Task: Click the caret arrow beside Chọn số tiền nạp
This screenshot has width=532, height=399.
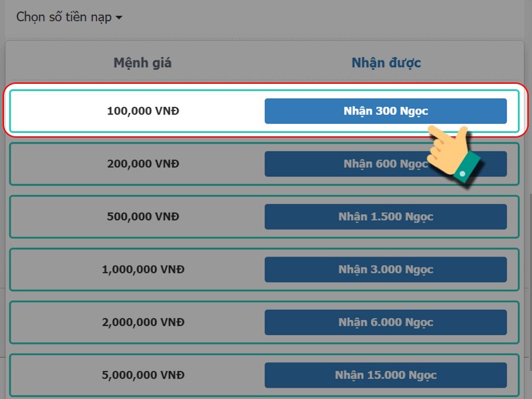Action: click(119, 18)
